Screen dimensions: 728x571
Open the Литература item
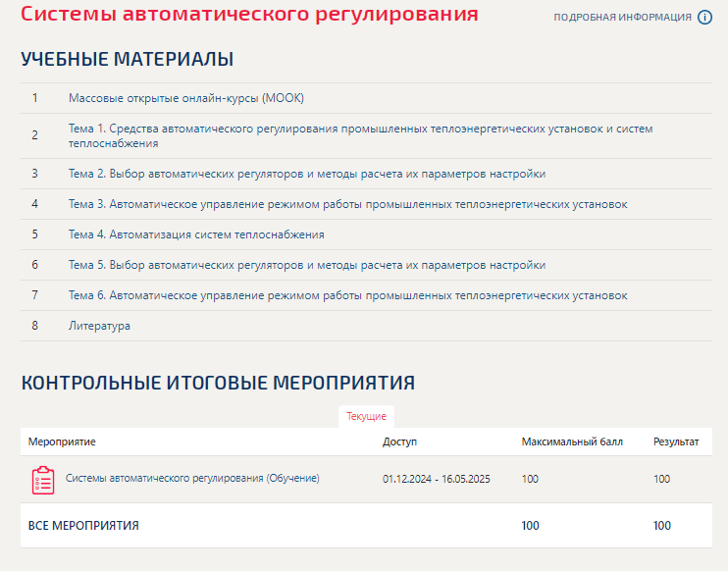(x=99, y=326)
